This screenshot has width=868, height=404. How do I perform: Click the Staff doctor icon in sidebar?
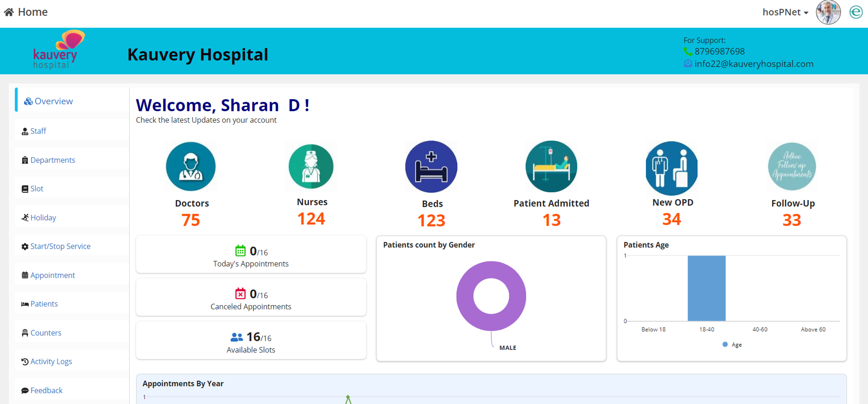[x=25, y=132]
